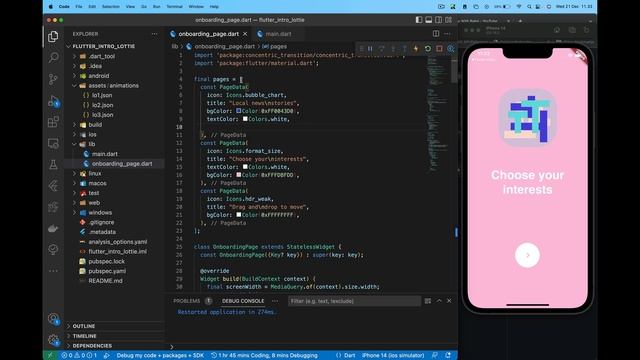Open the 0xFF0043D0 blue color swatch
The image size is (640, 360).
click(x=238, y=111)
